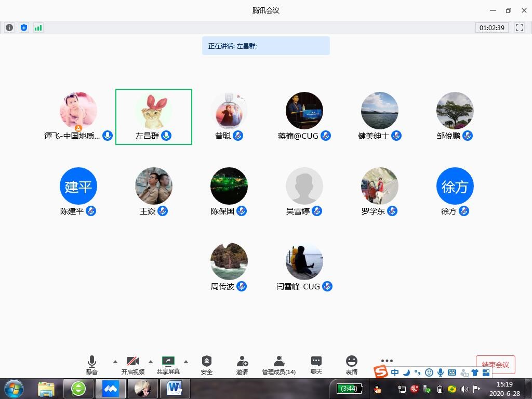Turn on camera with 开启视频
Image resolution: width=532 pixels, height=399 pixels.
click(x=133, y=365)
